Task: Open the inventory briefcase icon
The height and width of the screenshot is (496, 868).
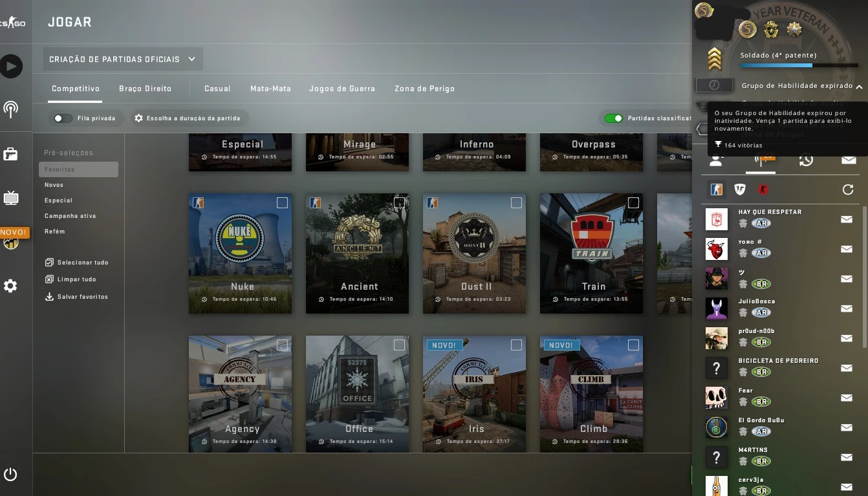Action: pos(12,154)
